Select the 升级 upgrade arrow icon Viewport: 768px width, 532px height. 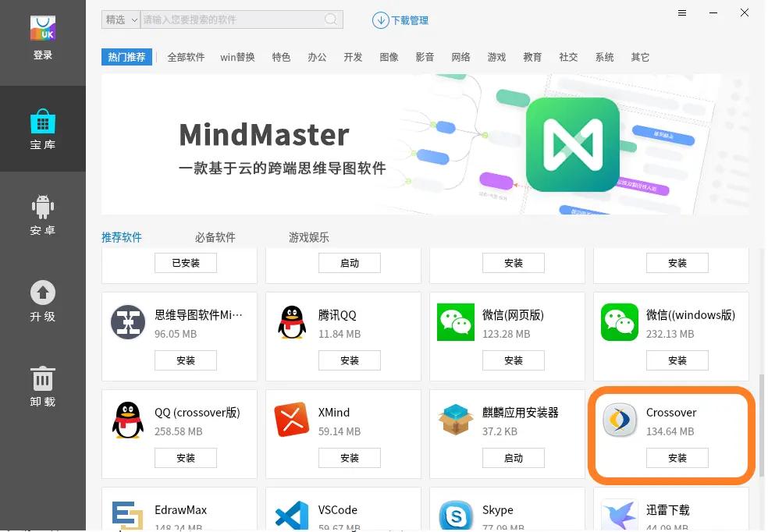pos(42,293)
